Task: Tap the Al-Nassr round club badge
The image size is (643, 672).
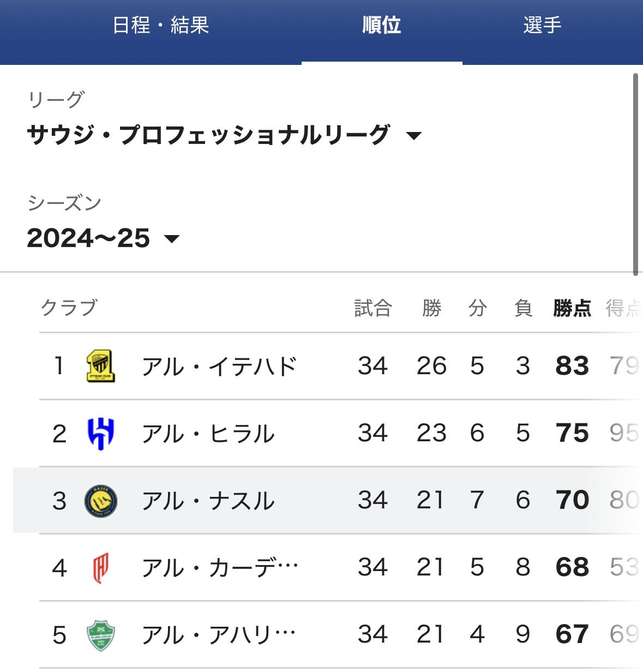Action: (x=101, y=501)
